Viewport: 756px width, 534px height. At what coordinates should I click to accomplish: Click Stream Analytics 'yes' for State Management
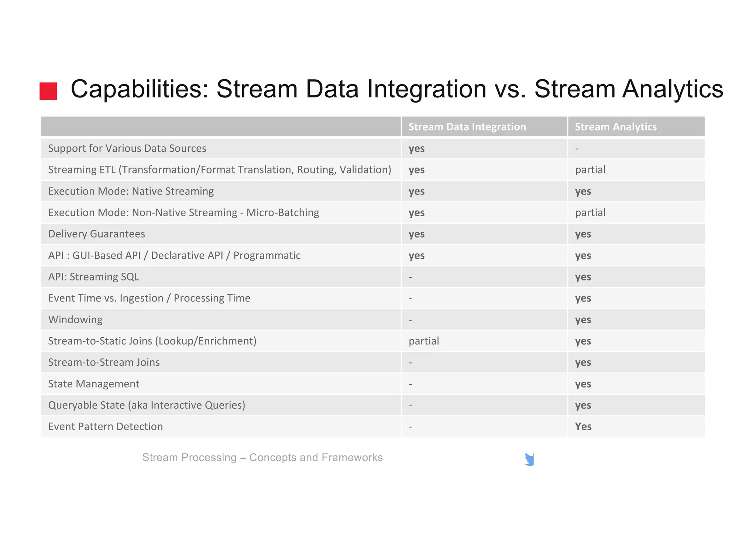583,384
